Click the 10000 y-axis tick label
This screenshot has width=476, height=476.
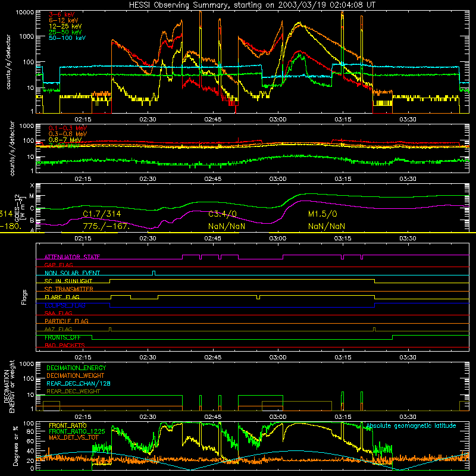[25, 12]
